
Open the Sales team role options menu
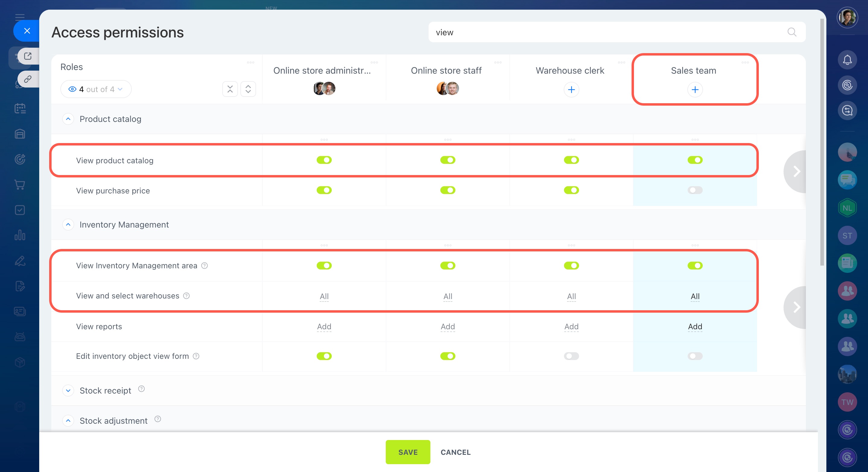coord(745,62)
